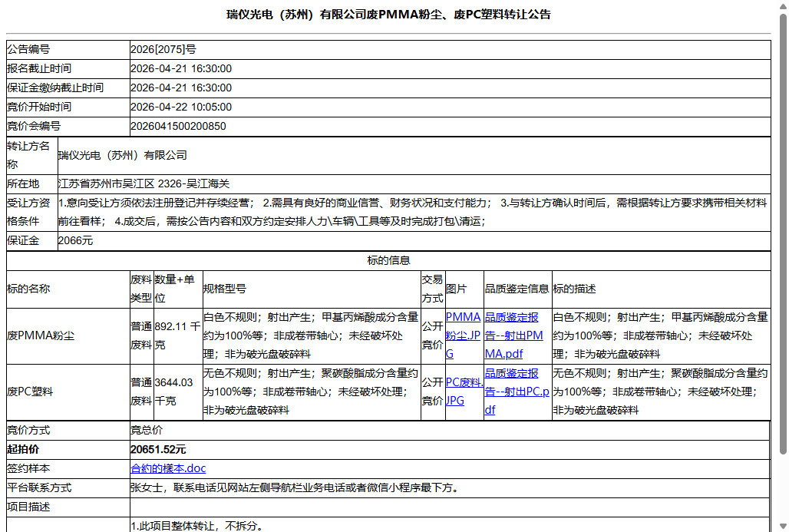This screenshot has height=532, width=789.
Task: Click the 签约样本 label
Action: click(28, 468)
